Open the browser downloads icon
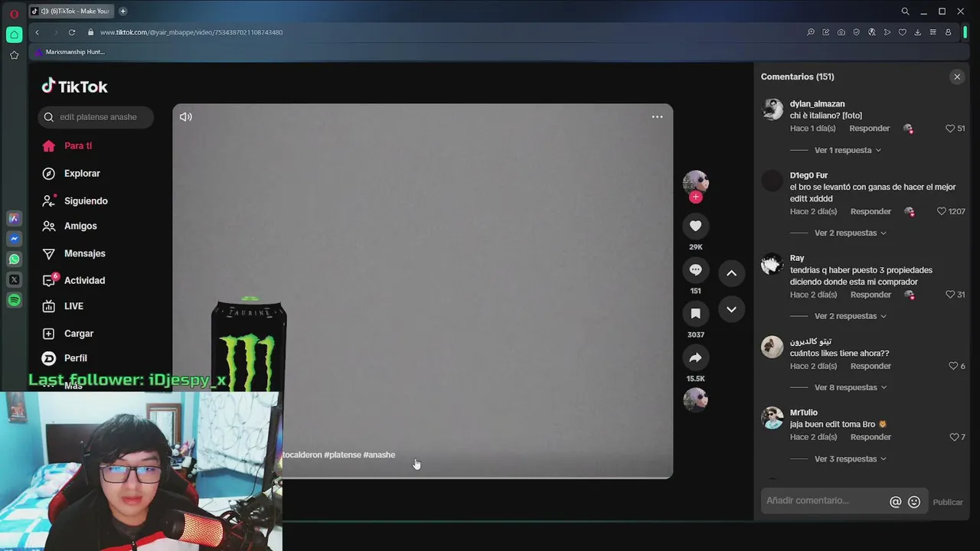Viewport: 980px width, 551px height. point(918,32)
